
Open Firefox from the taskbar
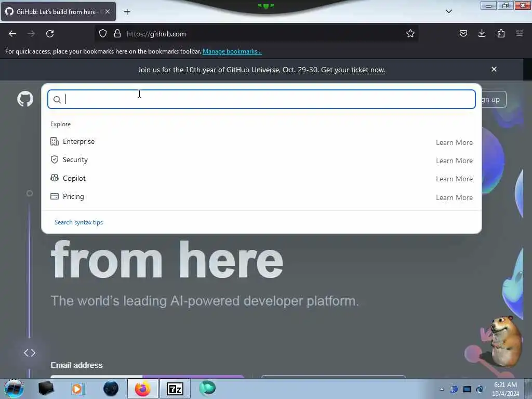click(143, 389)
